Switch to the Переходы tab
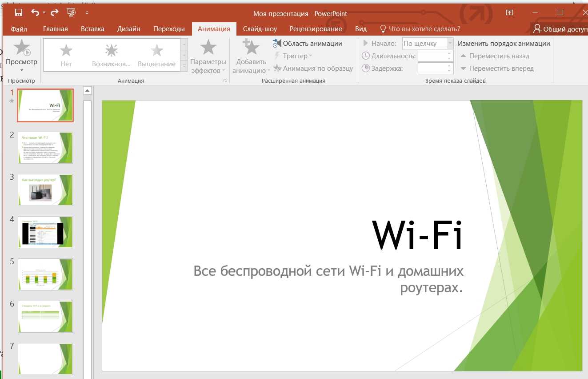The width and height of the screenshot is (588, 379). tap(169, 29)
